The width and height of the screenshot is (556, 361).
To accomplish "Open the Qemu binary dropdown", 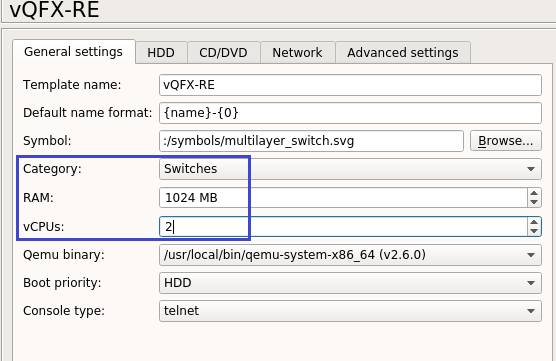I will 350,255.
